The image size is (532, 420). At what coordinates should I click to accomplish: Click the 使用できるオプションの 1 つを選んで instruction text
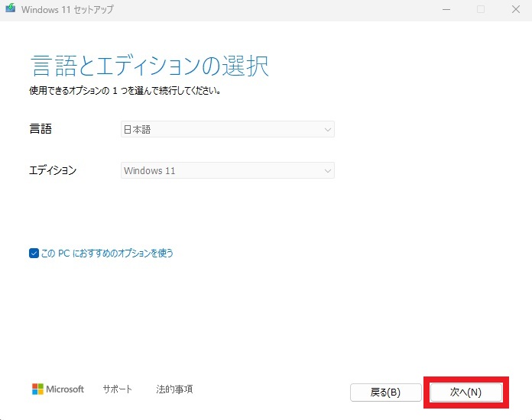[x=125, y=91]
